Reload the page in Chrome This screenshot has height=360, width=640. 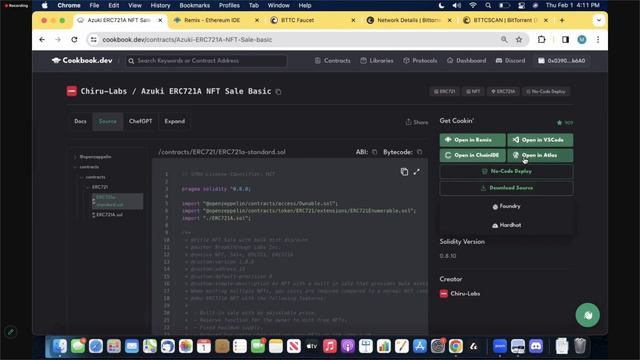click(74, 40)
